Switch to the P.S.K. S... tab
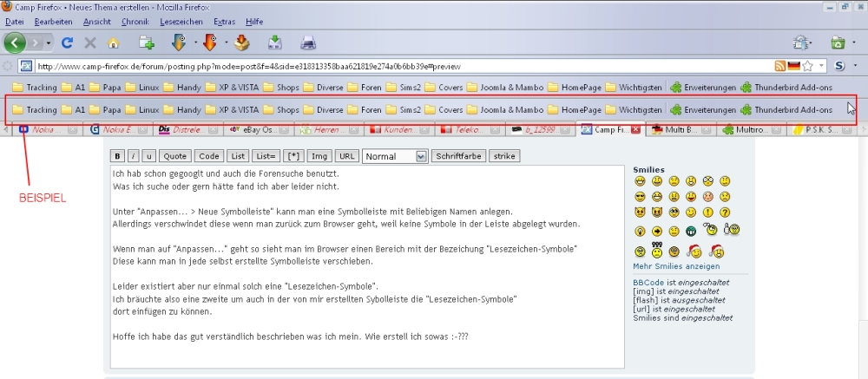This screenshot has height=379, width=868. (823, 130)
